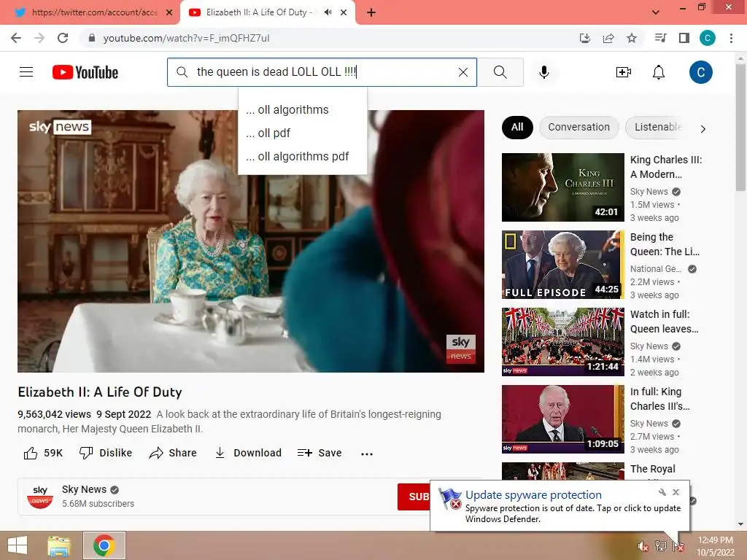The height and width of the screenshot is (560, 747).
Task: Open Chrome media controls icon
Action: (661, 38)
